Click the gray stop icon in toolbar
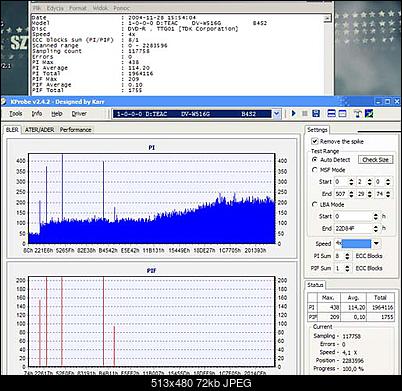 (x=305, y=114)
